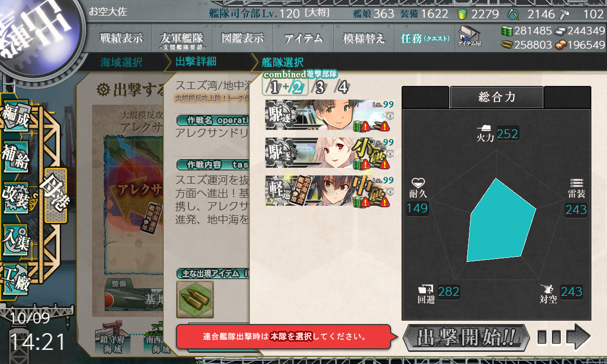
Task: Go back to 海域選択 breadcrumb step
Action: (121, 62)
